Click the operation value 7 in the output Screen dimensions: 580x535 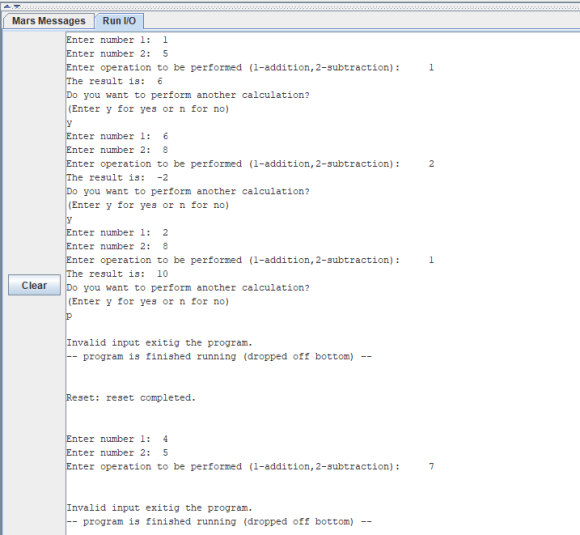tap(431, 467)
